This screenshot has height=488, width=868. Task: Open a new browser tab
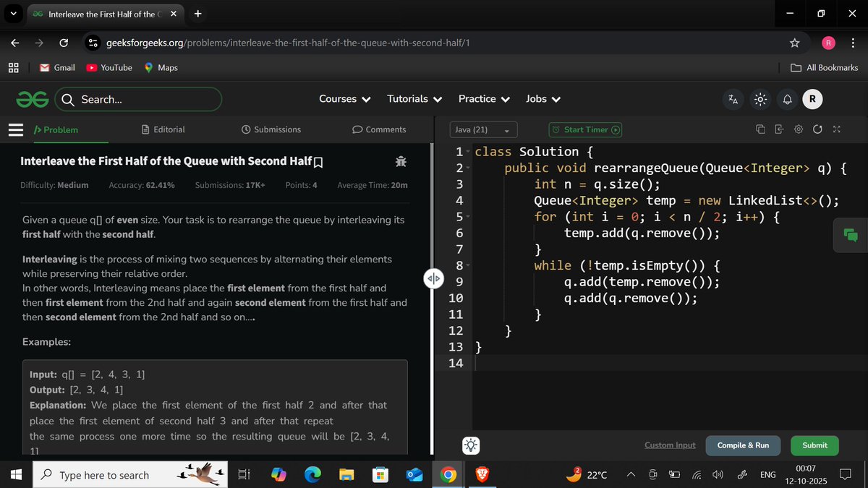198,14
